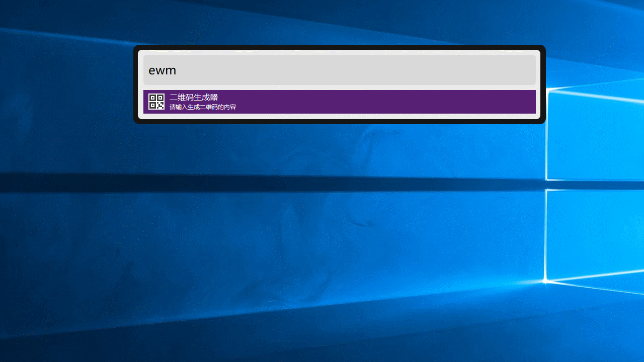This screenshot has height=362, width=644.
Task: Place cursor right after the "m" in ewm
Action: [x=177, y=70]
